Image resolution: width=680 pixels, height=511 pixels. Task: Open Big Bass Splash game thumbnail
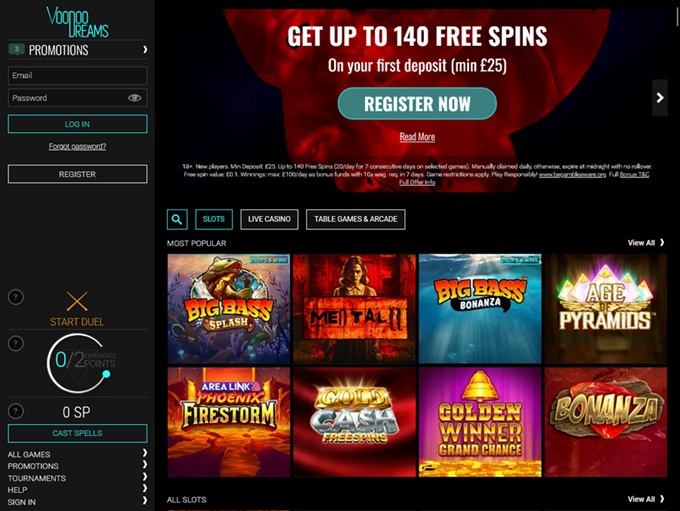point(229,309)
